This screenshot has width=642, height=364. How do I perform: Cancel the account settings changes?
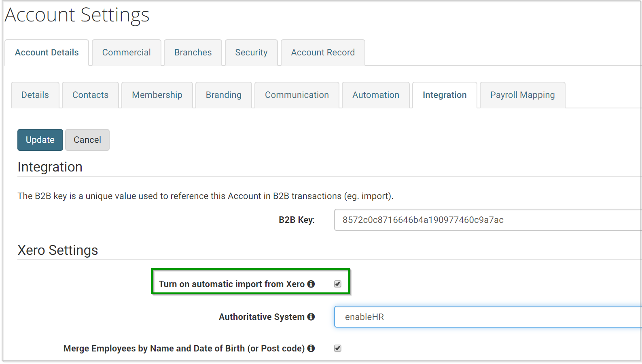point(87,140)
